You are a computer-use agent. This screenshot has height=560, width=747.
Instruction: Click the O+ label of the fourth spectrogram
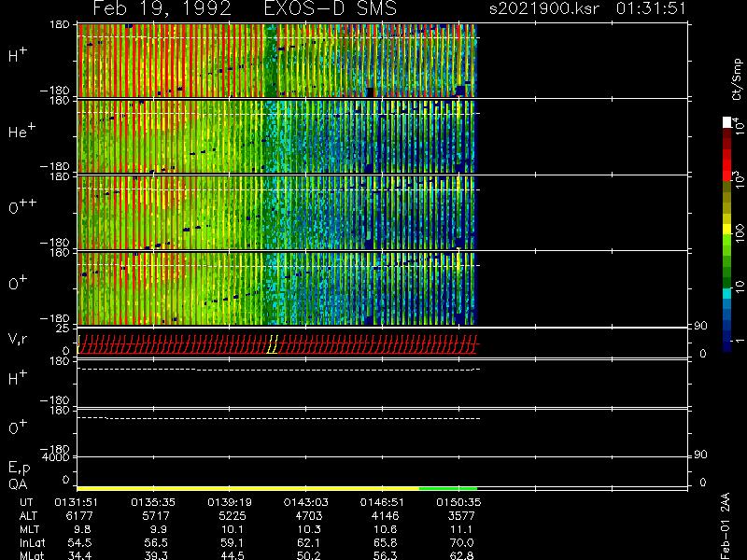coord(18,283)
